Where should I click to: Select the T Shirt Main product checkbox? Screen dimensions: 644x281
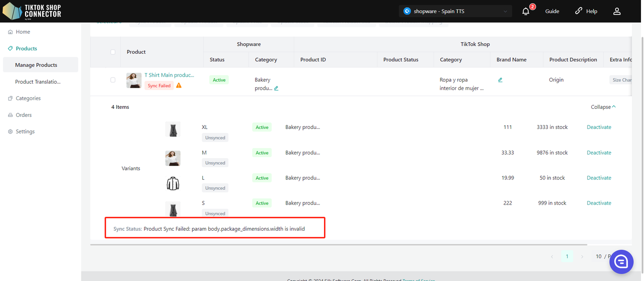(x=113, y=80)
